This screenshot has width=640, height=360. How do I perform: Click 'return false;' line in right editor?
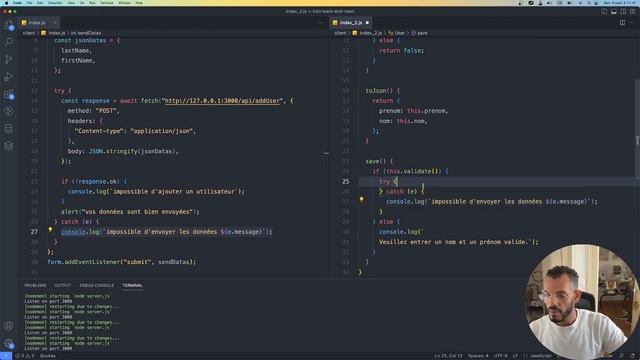(402, 51)
